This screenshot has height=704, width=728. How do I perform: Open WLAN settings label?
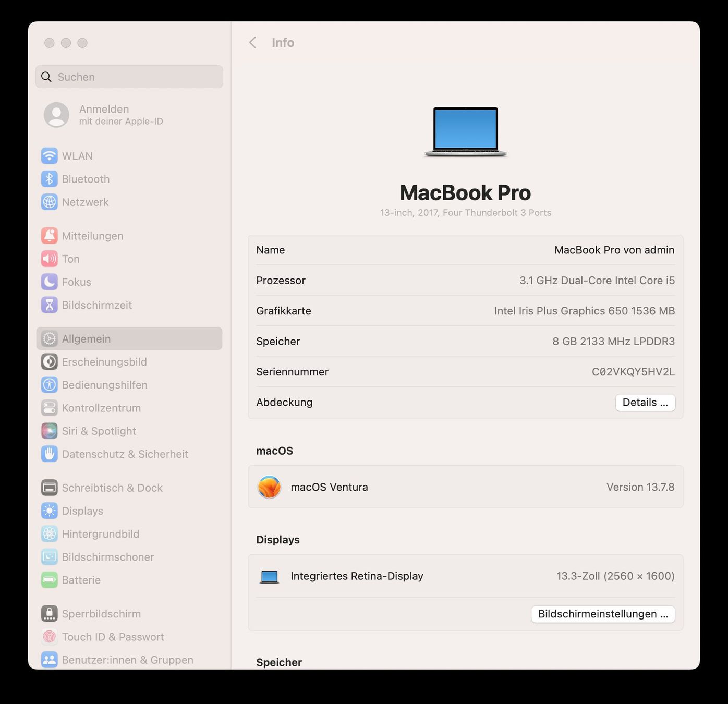pos(77,156)
